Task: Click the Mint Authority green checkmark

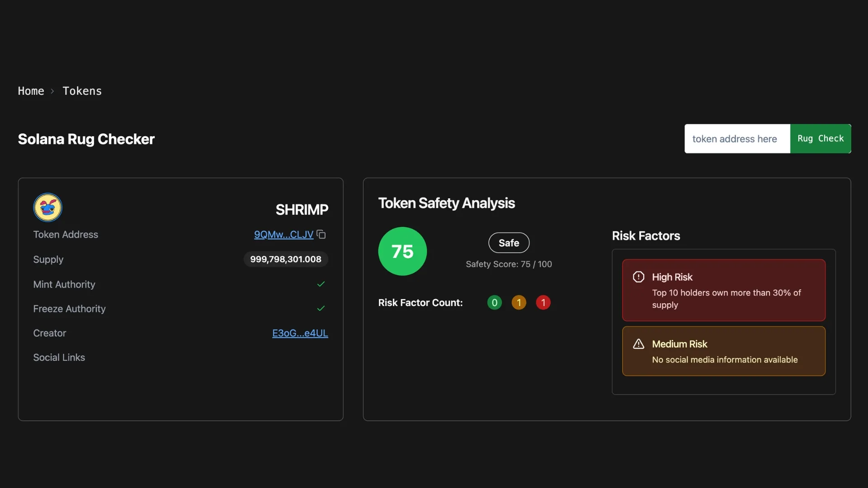Action: [321, 284]
